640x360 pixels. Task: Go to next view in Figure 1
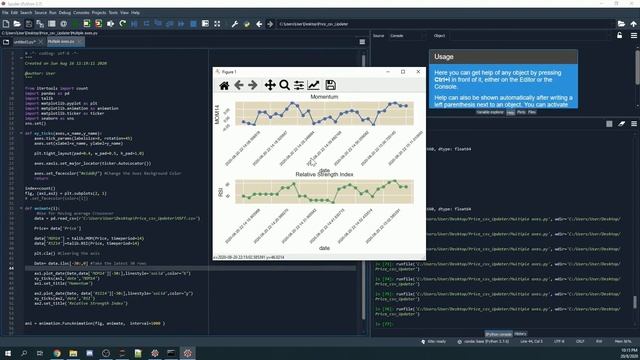click(x=253, y=85)
